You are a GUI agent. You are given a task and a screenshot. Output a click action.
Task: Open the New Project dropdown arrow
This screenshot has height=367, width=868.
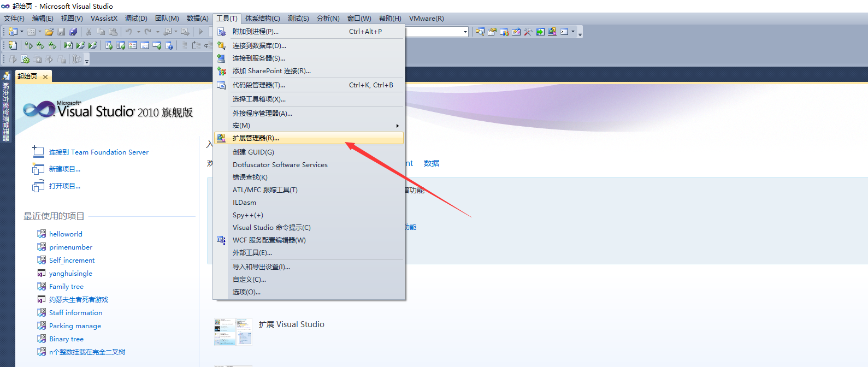click(x=22, y=31)
